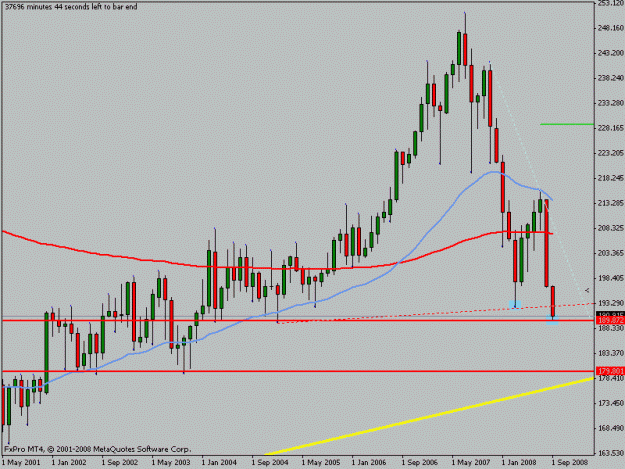Click the 198.405 price axis label

click(610, 278)
